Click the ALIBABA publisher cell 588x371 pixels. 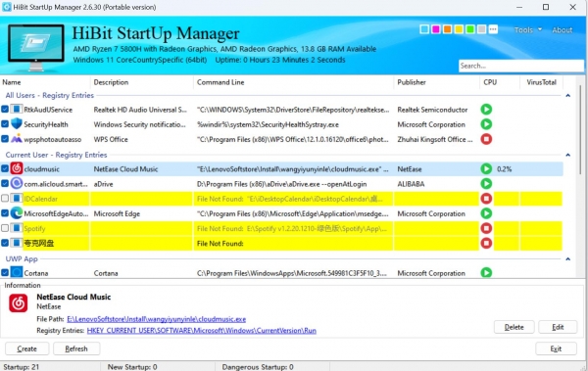click(x=411, y=184)
